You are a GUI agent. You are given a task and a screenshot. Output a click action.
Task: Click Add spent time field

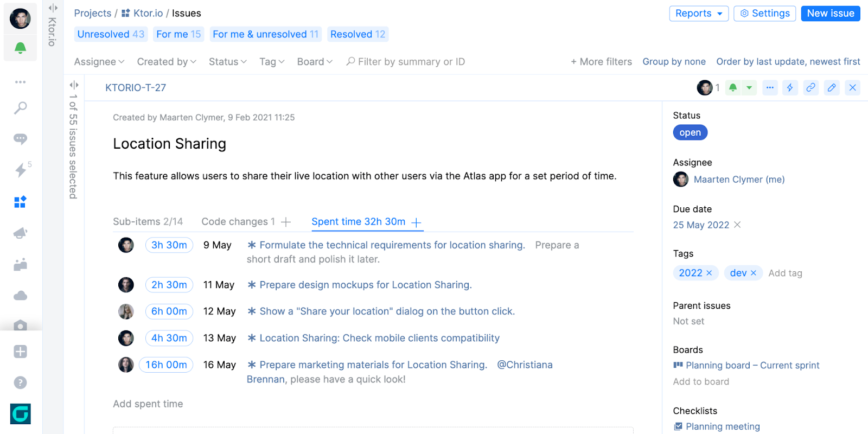pos(148,404)
